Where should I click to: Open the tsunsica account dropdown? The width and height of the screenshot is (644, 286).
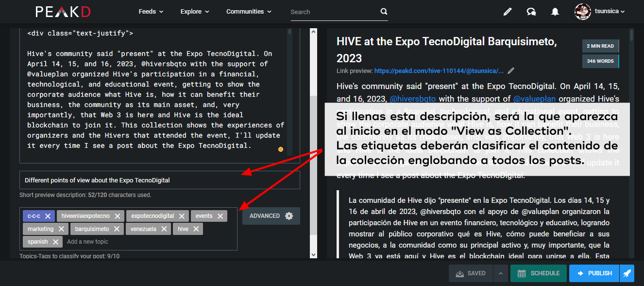[610, 12]
